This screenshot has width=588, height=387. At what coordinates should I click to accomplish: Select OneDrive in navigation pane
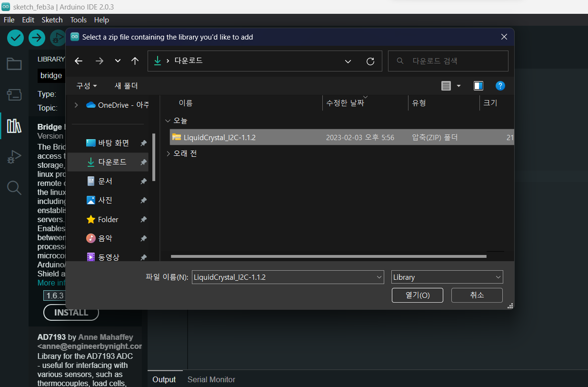click(118, 105)
